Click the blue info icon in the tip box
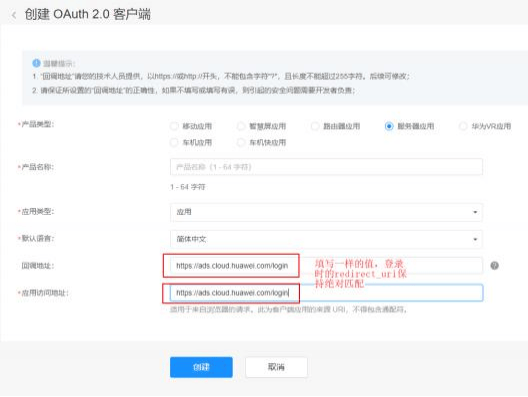Viewport: 528px width, 397px height. pos(36,63)
